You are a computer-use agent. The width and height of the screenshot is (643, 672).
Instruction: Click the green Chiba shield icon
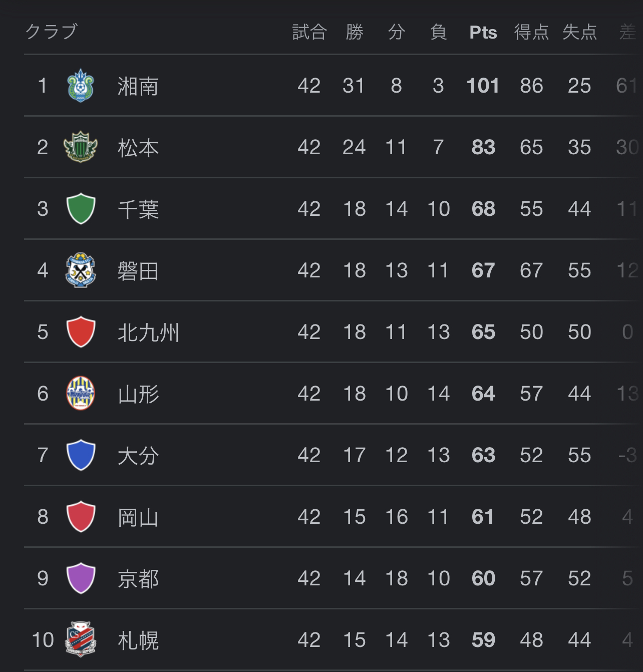pos(81,209)
